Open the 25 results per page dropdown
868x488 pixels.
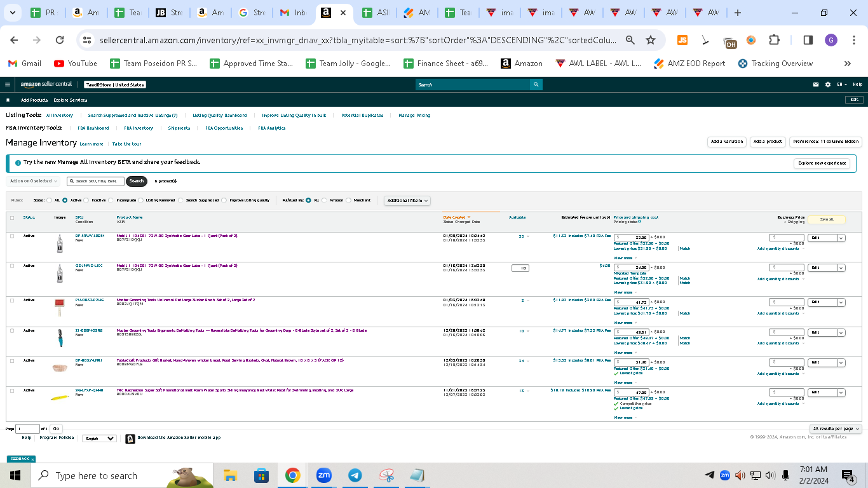click(x=836, y=429)
